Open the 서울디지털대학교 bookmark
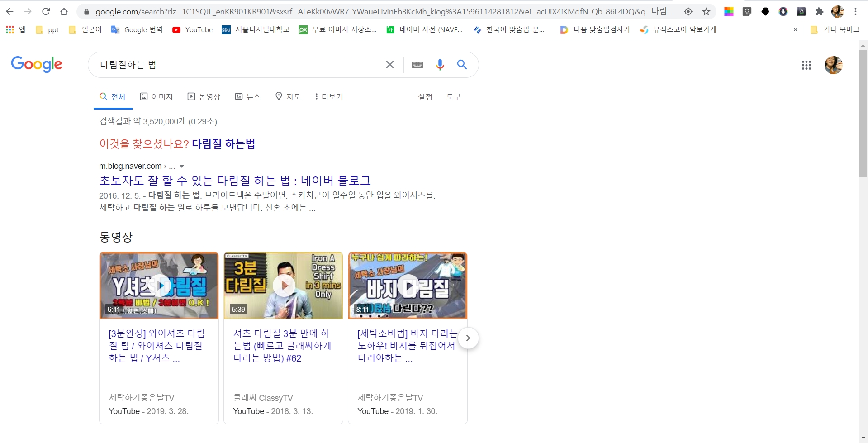 tap(256, 30)
